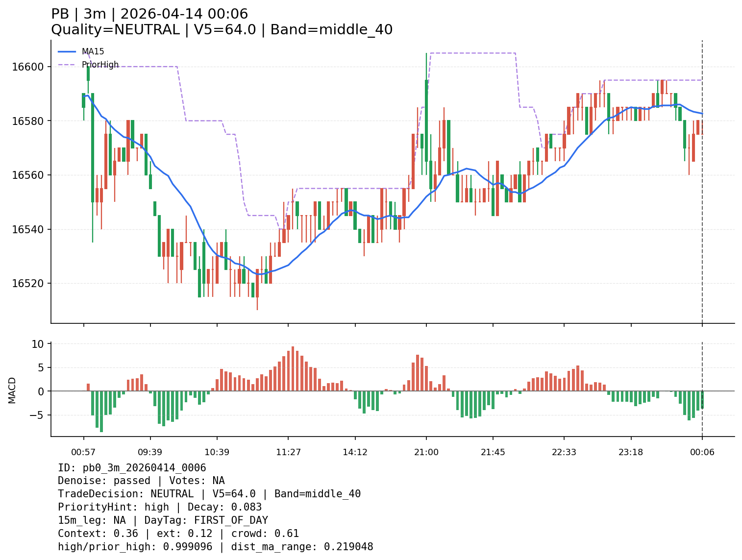Click the chart title line with PB | 3m
Image resolution: width=742 pixels, height=560 pixels.
click(x=149, y=14)
